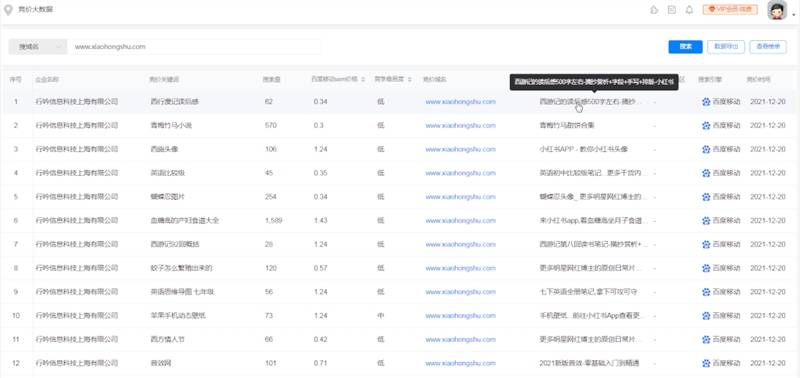Screen dimensions: 800x378
Task: Click the Baidu paw icon in row 7
Action: (706, 244)
